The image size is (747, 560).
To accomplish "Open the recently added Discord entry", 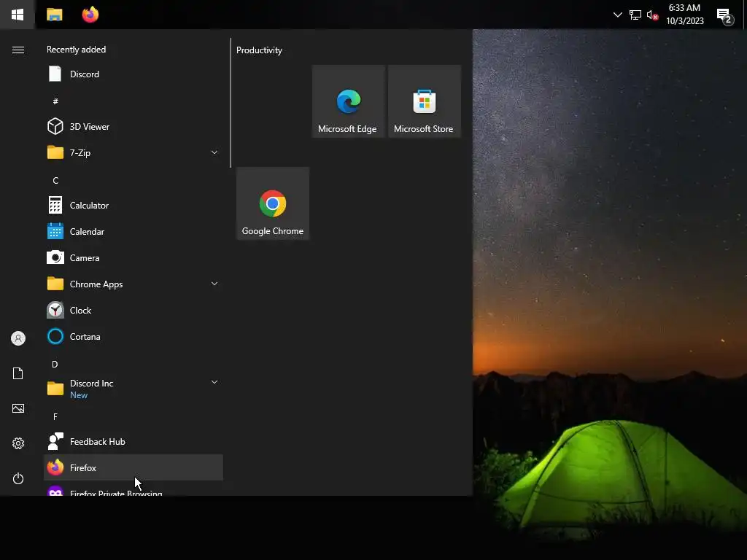I will [x=133, y=74].
